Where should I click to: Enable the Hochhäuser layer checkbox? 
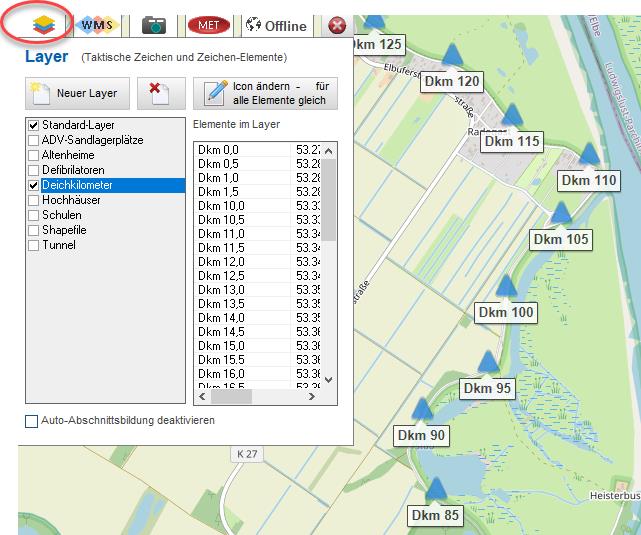pos(32,200)
